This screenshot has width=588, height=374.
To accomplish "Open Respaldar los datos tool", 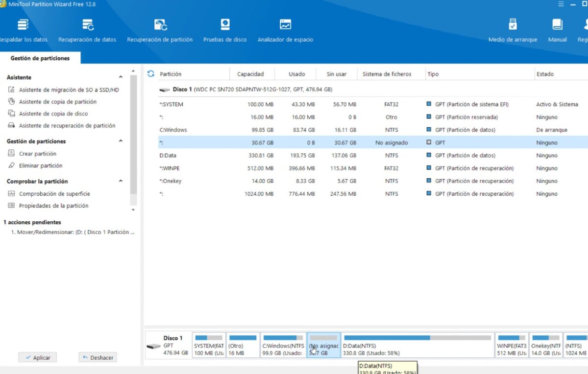I will [23, 30].
